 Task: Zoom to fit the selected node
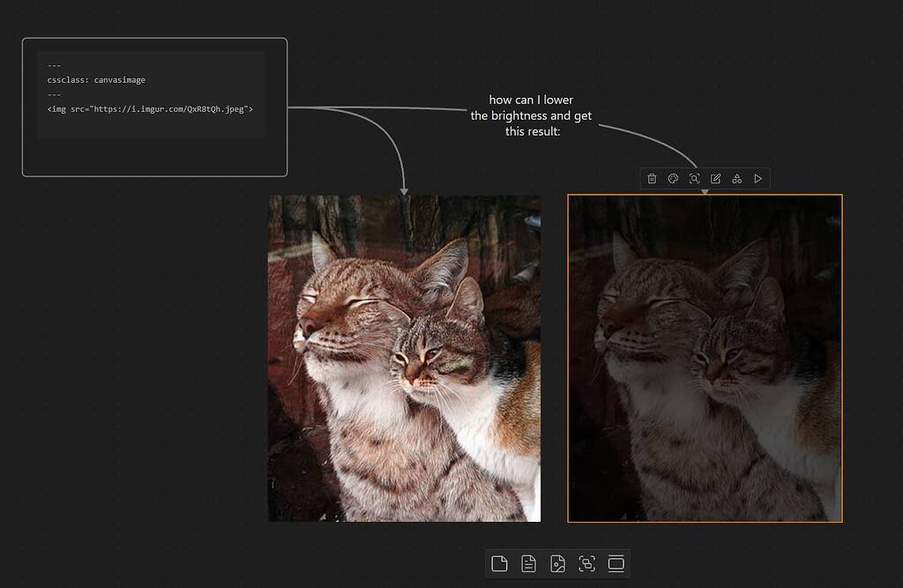click(695, 178)
